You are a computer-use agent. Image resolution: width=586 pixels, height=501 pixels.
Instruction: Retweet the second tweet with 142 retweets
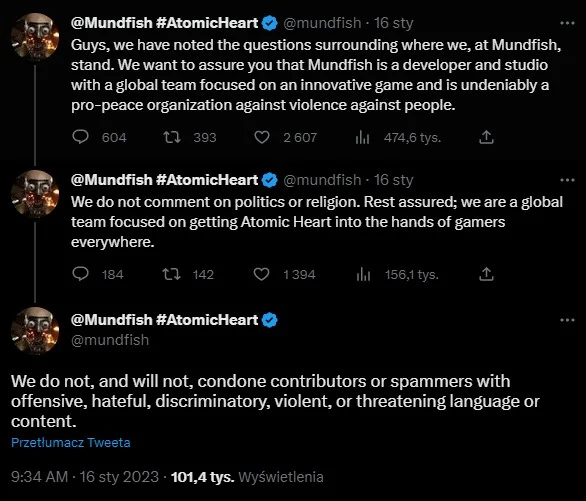tap(172, 274)
